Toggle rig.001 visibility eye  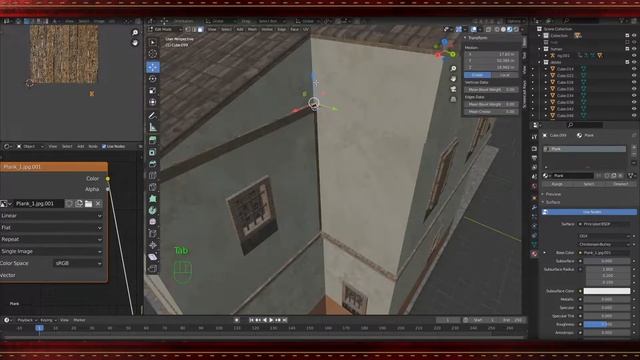click(x=634, y=56)
